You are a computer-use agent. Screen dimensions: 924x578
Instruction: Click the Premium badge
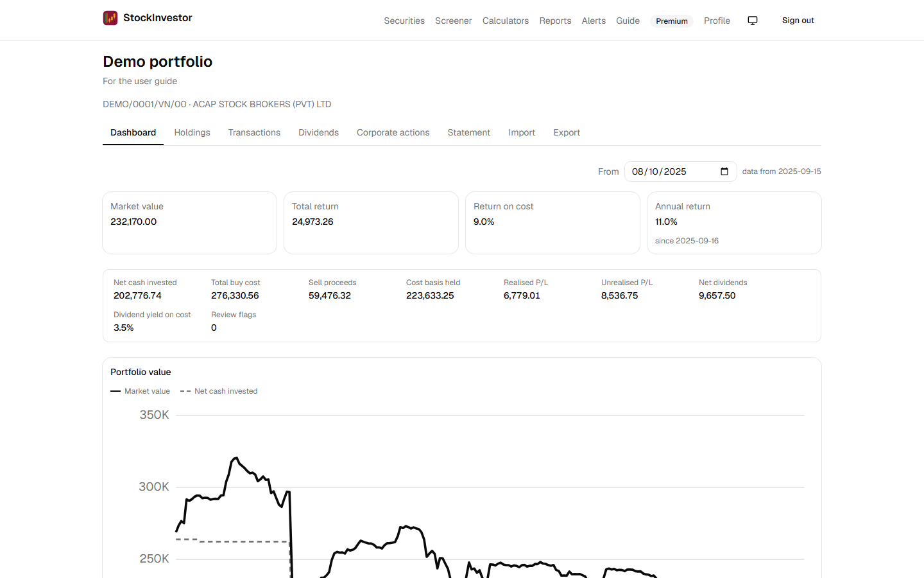pyautogui.click(x=672, y=21)
